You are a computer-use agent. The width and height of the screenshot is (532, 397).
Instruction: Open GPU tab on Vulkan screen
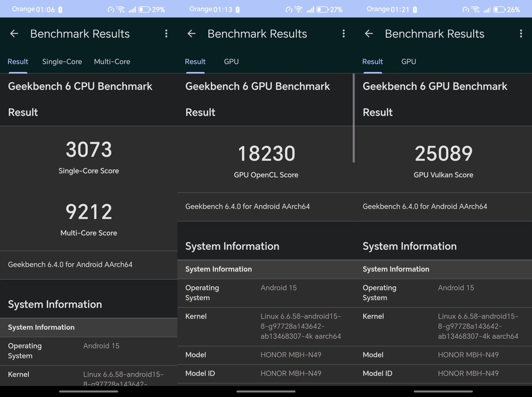[409, 62]
